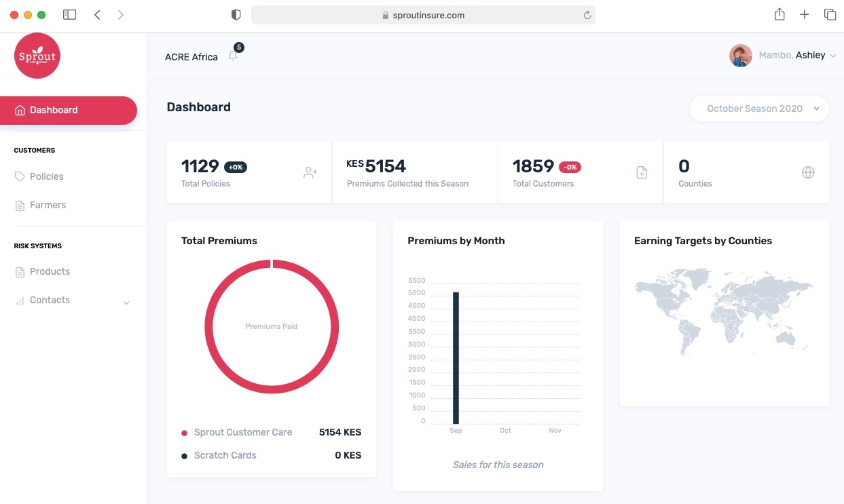Open the Policies page
This screenshot has height=504, width=844.
coord(46,176)
